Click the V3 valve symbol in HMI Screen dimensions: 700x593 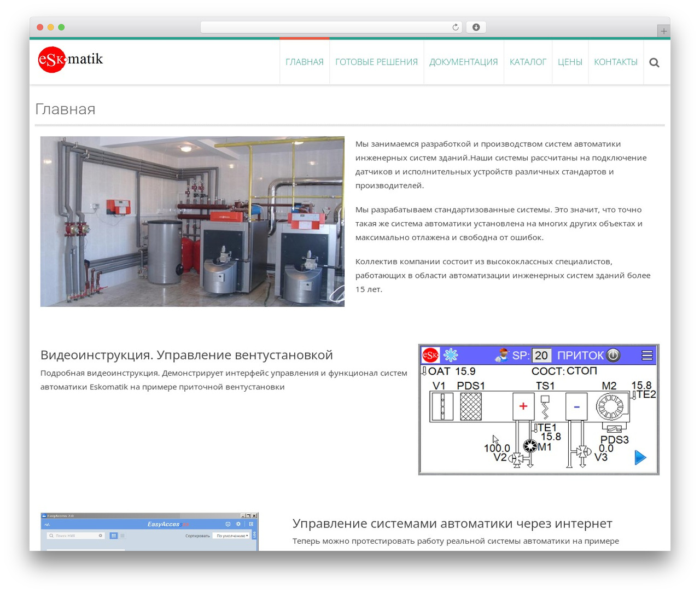[582, 452]
